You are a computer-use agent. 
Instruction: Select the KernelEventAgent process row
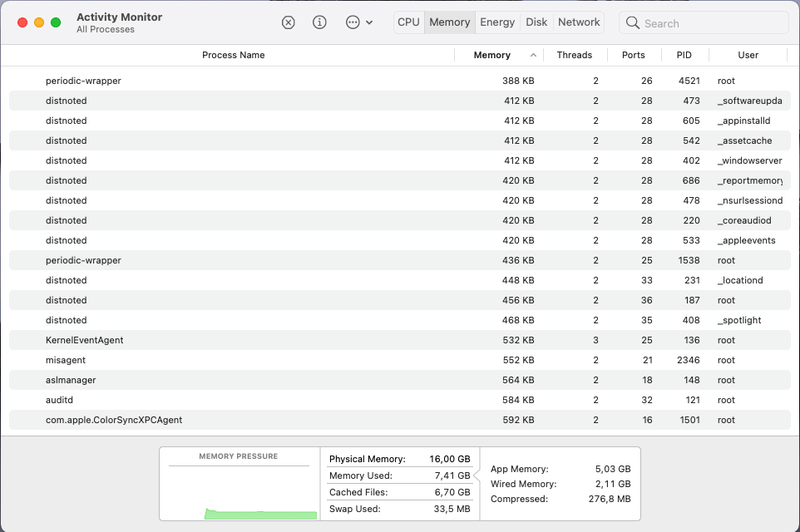[400, 340]
